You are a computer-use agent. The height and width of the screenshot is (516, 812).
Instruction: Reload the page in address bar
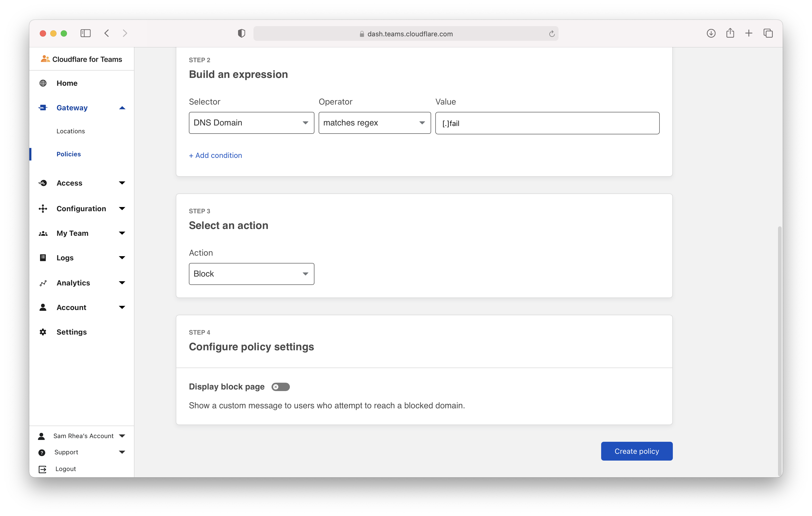(x=552, y=34)
